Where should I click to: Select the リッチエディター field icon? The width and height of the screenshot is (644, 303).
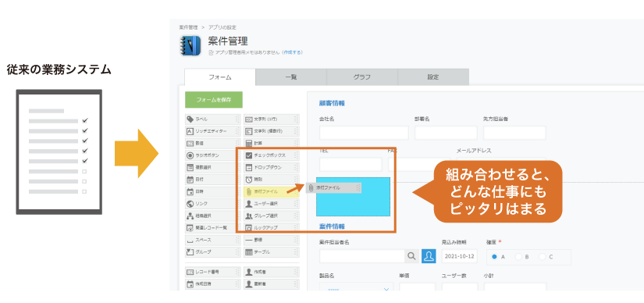tap(190, 131)
